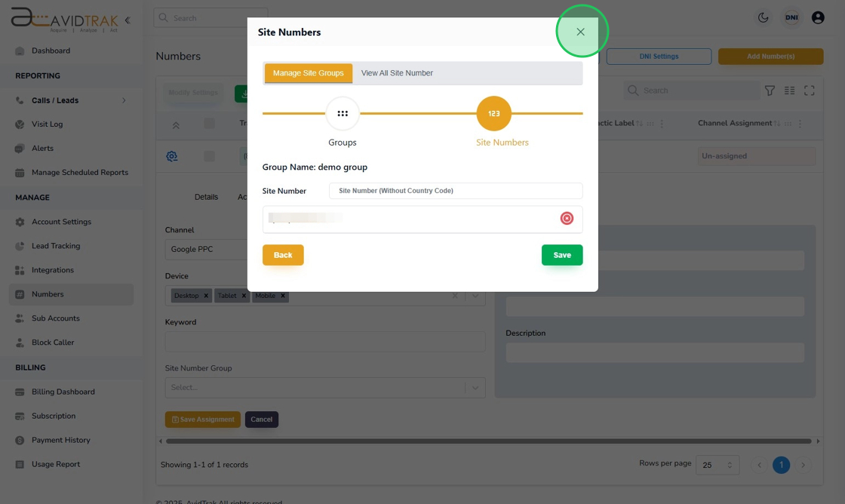Collapse the sidebar with double chevron
The height and width of the screenshot is (504, 845).
coord(128,20)
